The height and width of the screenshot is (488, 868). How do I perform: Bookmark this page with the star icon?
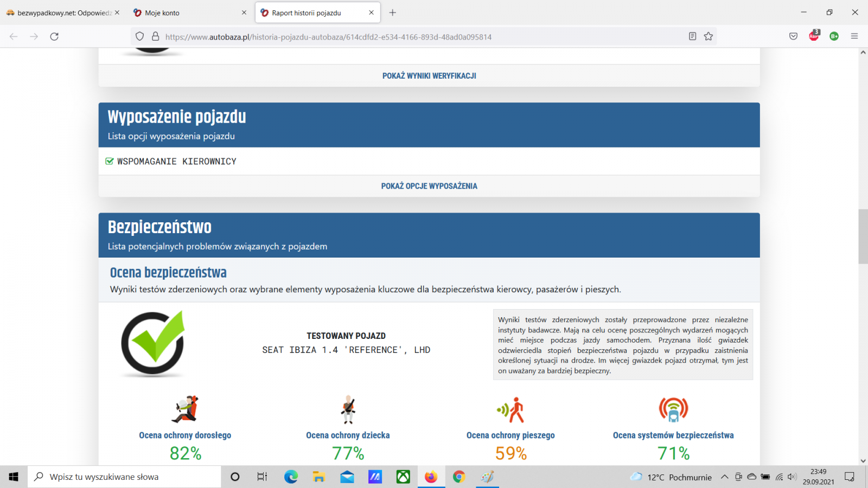click(x=709, y=36)
